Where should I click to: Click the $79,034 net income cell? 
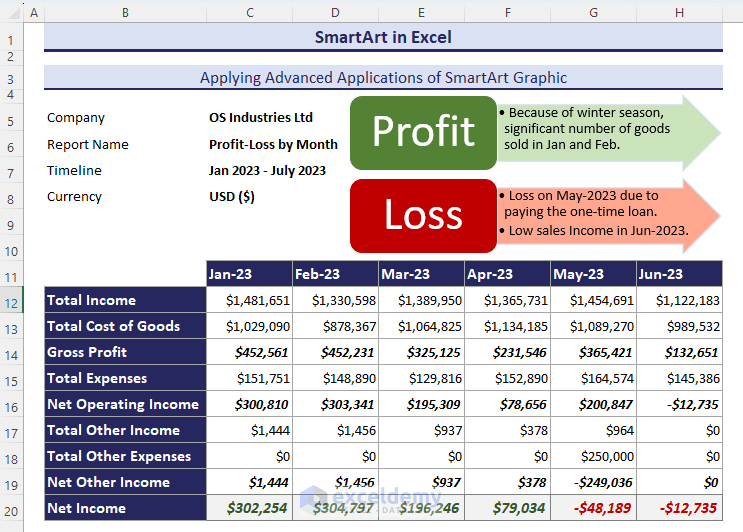(x=507, y=508)
